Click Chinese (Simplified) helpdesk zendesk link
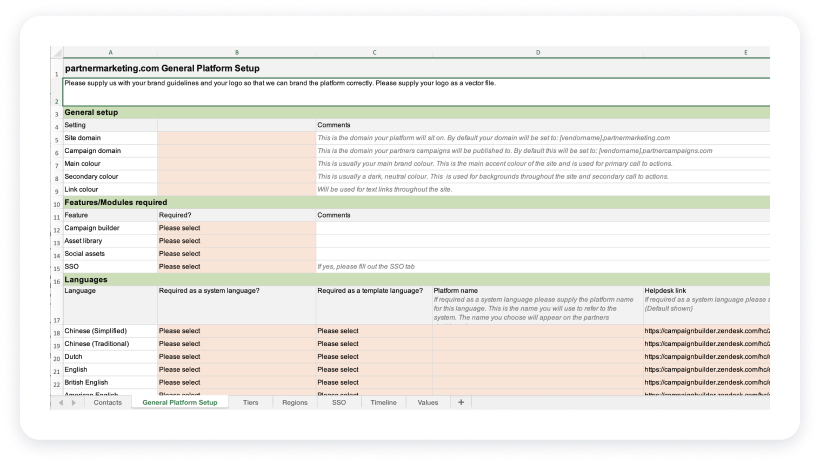 point(706,330)
